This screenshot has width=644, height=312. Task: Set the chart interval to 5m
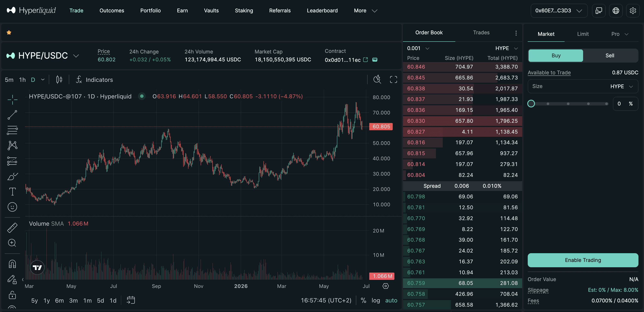9,79
